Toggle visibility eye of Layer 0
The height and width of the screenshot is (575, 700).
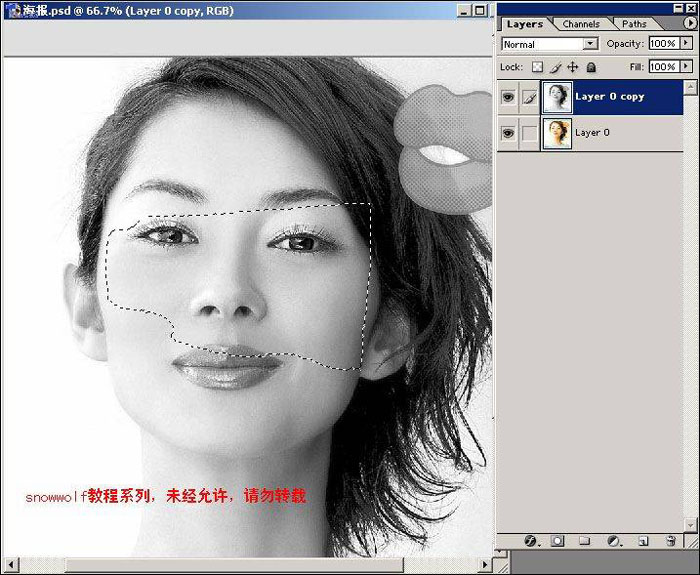coord(508,132)
